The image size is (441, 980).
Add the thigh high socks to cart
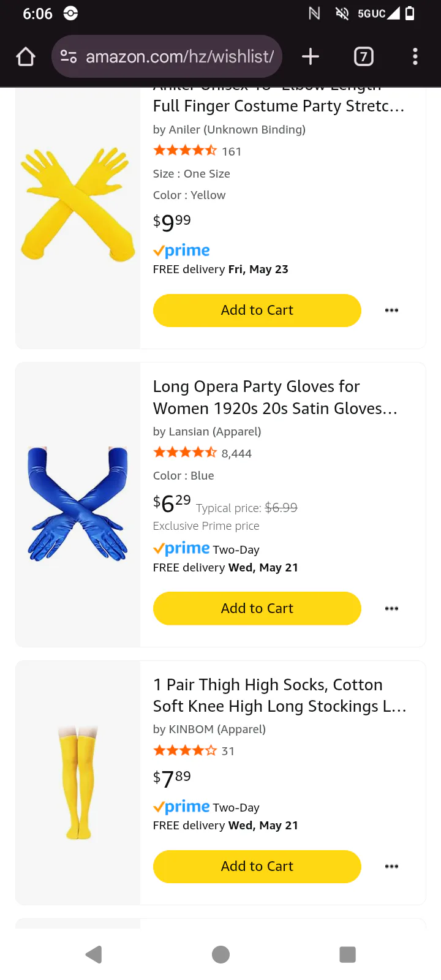tap(257, 866)
